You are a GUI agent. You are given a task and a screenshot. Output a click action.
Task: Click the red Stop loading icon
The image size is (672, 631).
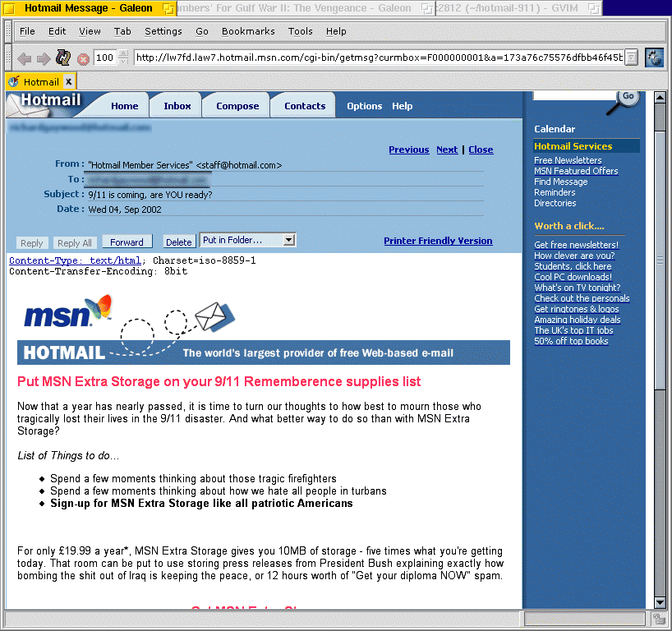[83, 59]
